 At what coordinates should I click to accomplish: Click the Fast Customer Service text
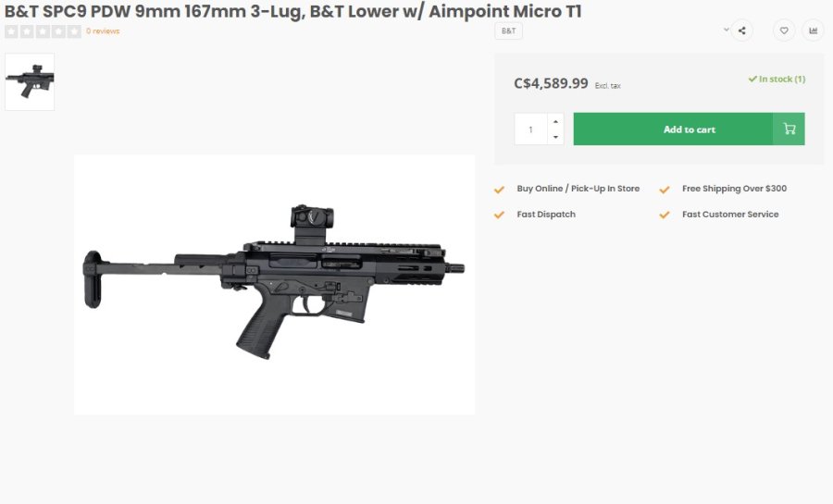(730, 215)
